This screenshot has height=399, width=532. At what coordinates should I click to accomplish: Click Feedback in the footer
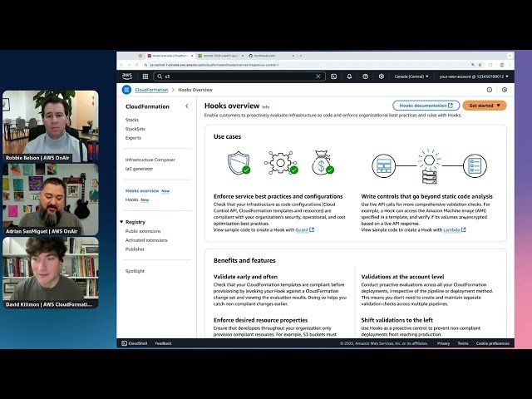[x=163, y=343]
